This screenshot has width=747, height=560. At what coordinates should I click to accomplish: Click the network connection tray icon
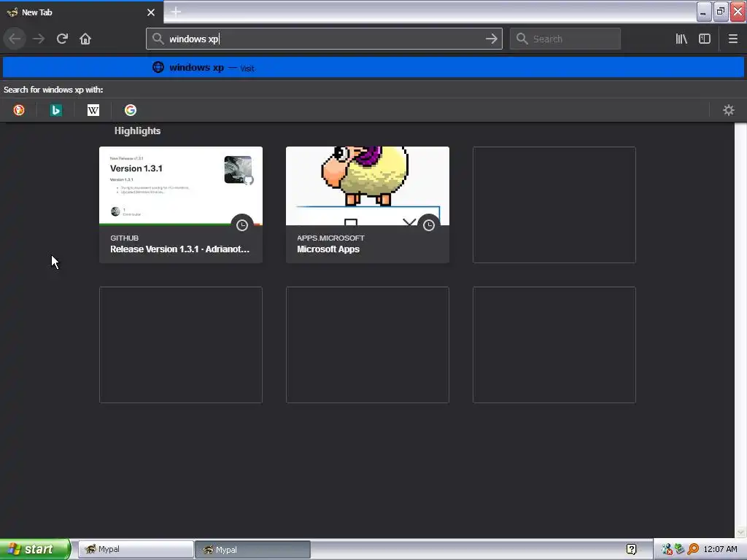(680, 550)
